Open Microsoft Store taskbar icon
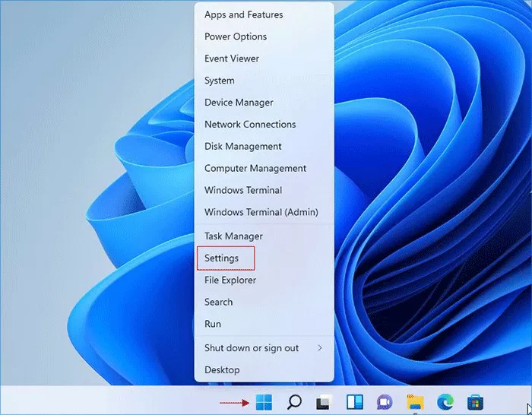Image resolution: width=532 pixels, height=415 pixels. 475,402
